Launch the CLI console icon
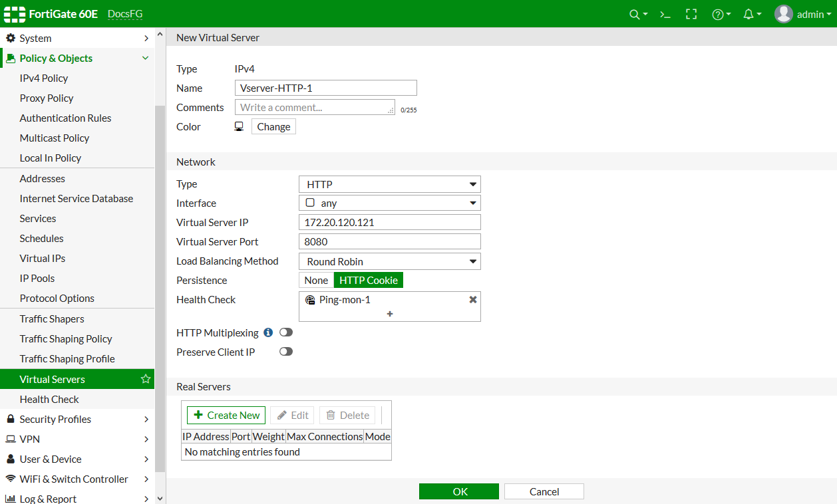837x504 pixels. point(665,14)
